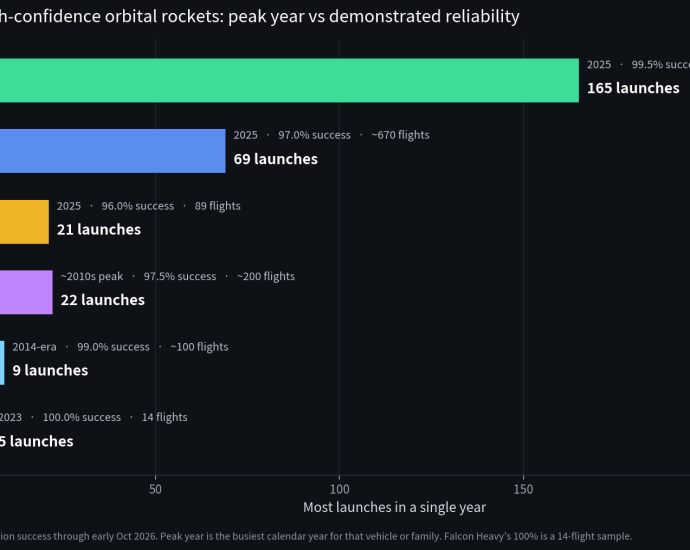Click the '~200 flights' annotation

click(266, 276)
